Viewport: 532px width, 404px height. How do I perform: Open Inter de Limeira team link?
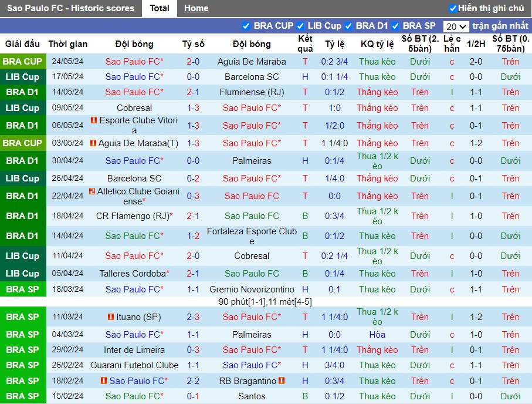click(x=134, y=349)
